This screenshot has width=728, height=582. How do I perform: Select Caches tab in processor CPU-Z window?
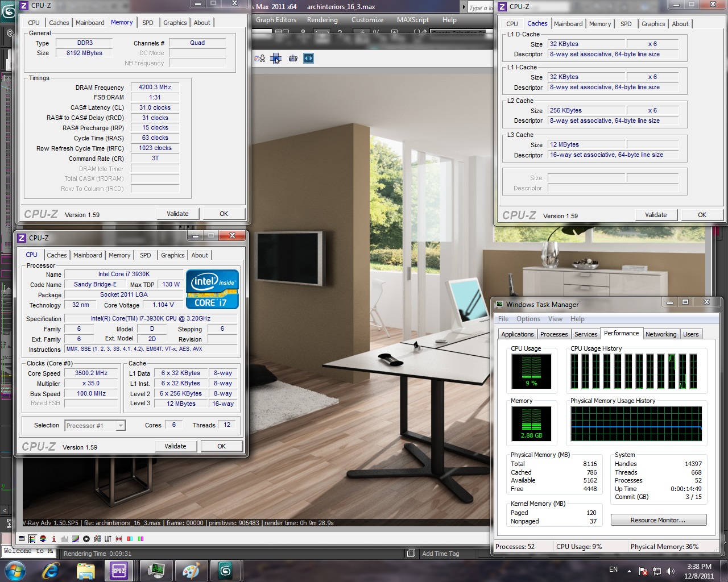pyautogui.click(x=57, y=255)
